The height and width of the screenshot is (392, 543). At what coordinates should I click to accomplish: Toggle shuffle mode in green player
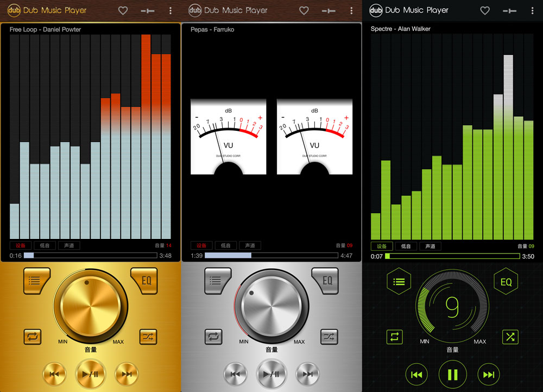(x=510, y=337)
